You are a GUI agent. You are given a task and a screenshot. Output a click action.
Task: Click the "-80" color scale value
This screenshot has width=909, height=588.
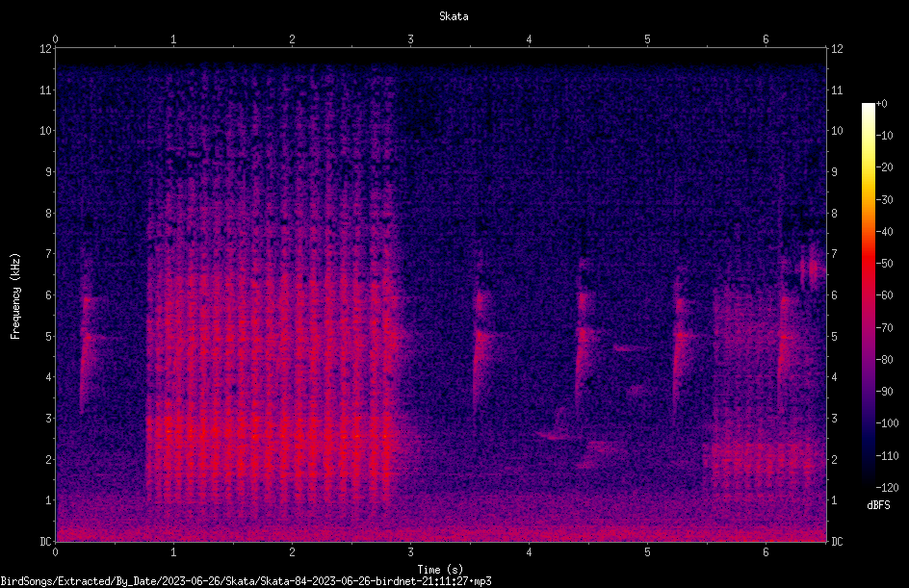[x=884, y=360]
